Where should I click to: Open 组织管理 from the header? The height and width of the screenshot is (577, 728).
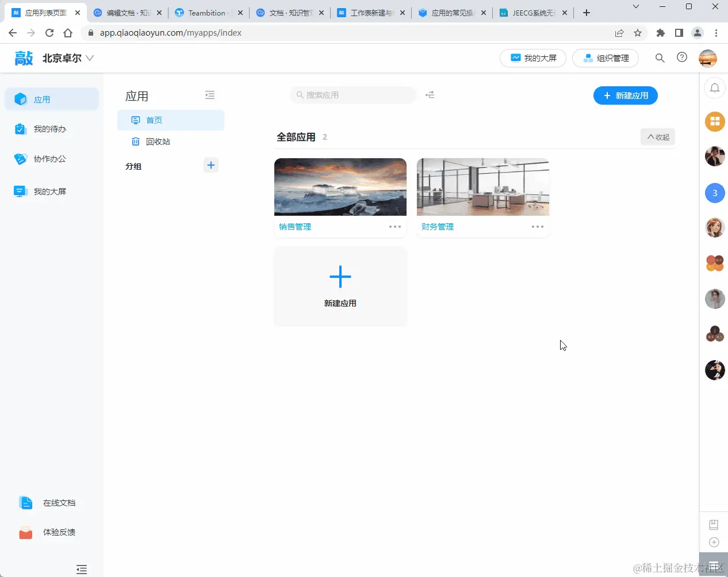coord(606,58)
